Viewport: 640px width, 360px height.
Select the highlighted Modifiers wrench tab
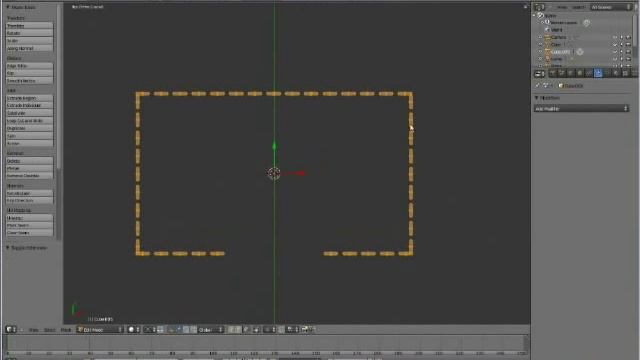(x=598, y=73)
